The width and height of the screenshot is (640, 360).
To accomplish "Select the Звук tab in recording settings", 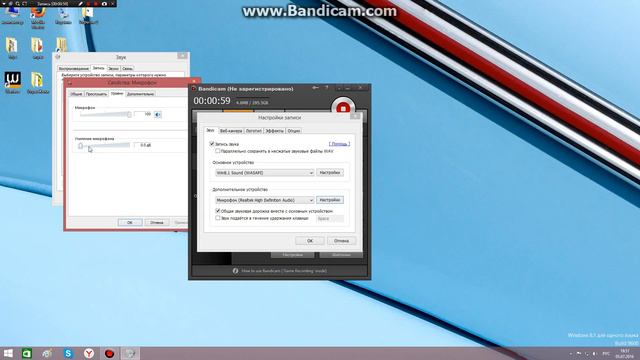I will 210,130.
